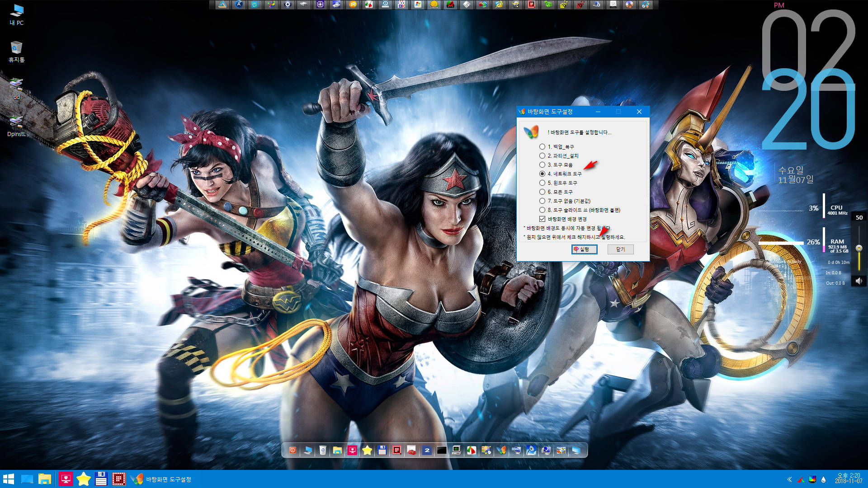Click the blue number 2 icon in bottom dock
This screenshot has width=868, height=488.
tap(427, 450)
